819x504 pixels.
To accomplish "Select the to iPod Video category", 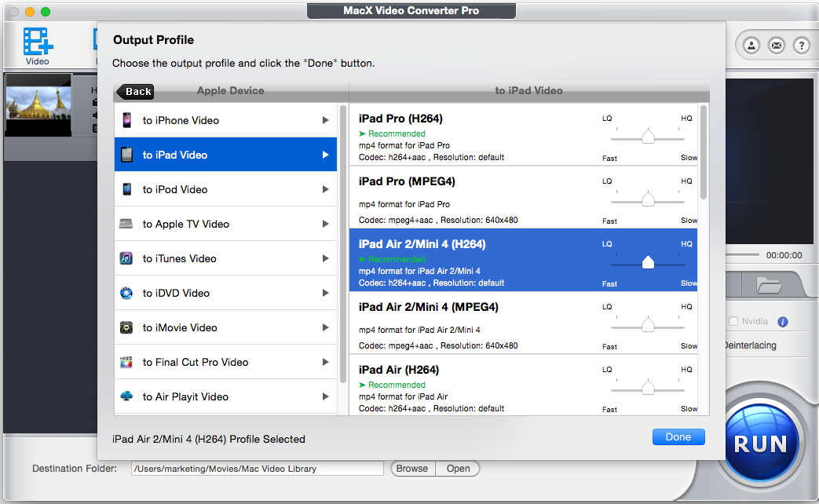I will point(225,189).
